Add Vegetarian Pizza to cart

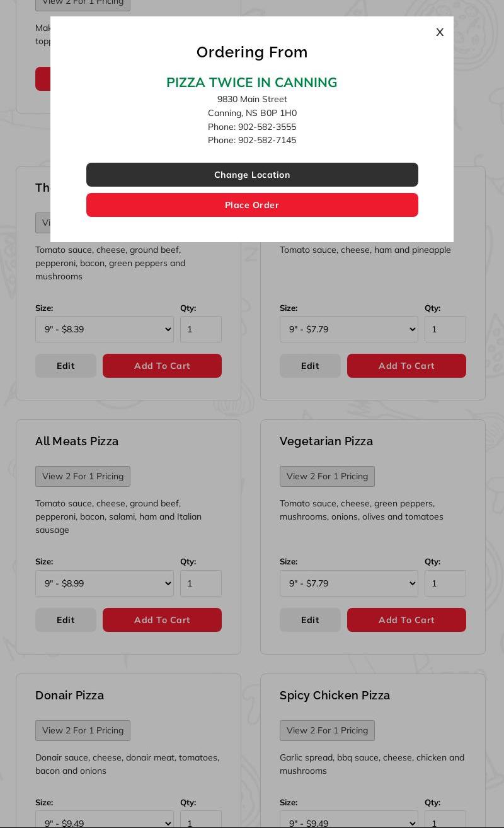click(x=406, y=620)
